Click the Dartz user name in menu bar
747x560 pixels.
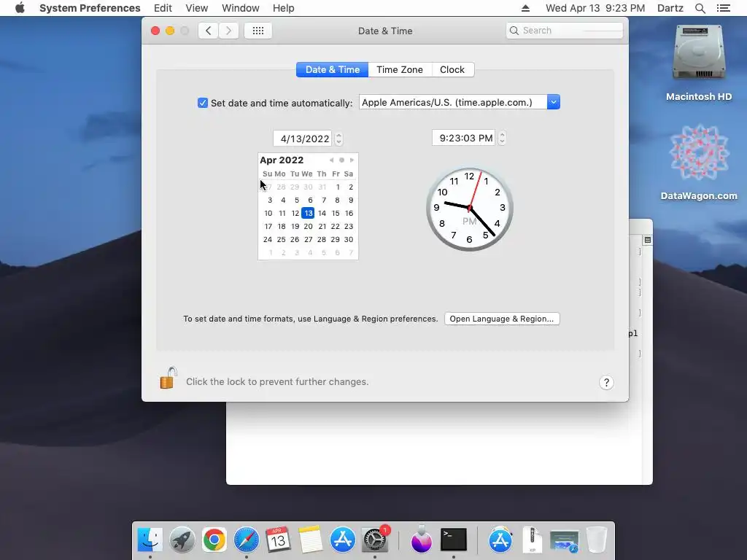click(670, 8)
